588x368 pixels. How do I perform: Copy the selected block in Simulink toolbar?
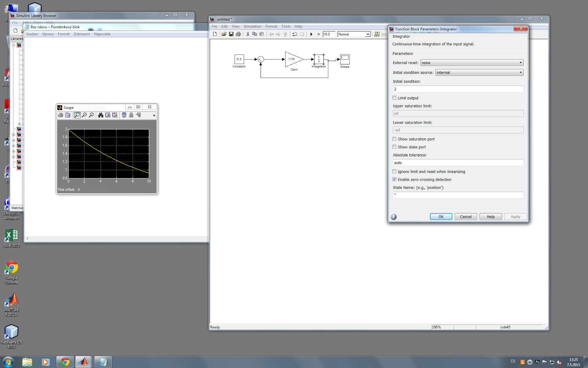coord(254,34)
